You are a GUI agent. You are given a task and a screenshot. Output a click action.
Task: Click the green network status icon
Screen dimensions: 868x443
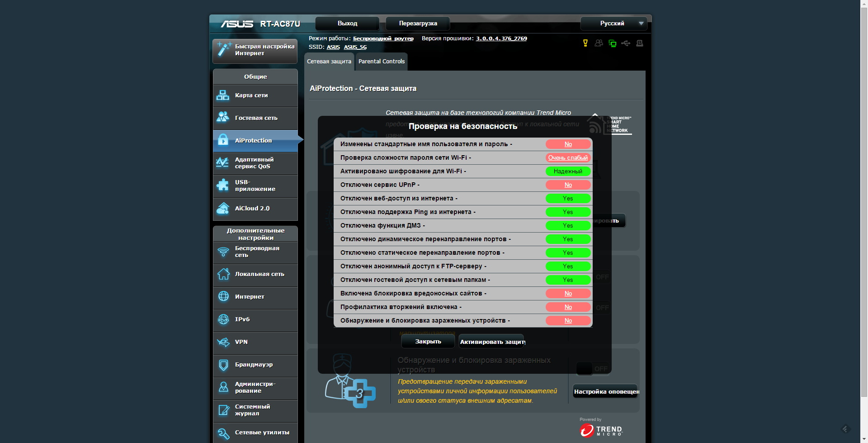point(613,43)
